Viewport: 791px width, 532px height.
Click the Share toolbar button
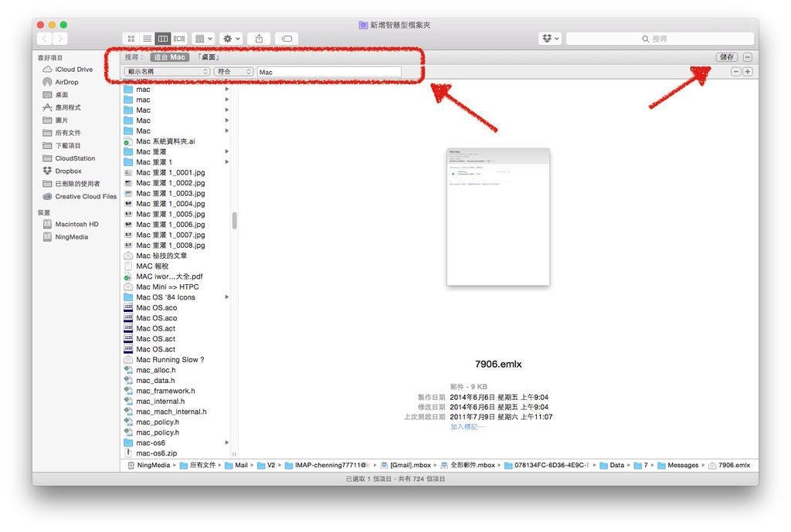[259, 39]
